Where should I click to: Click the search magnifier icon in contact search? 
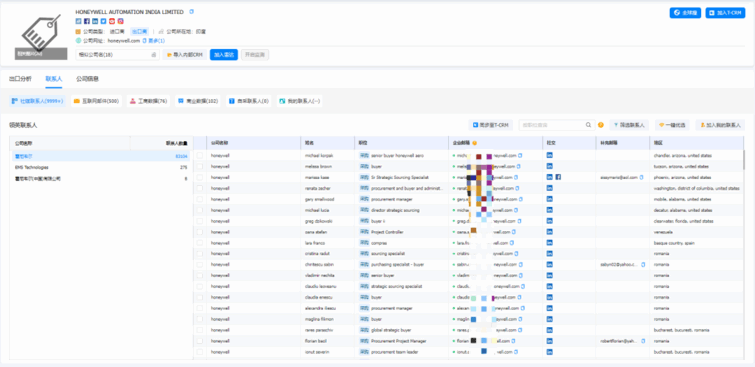point(588,125)
